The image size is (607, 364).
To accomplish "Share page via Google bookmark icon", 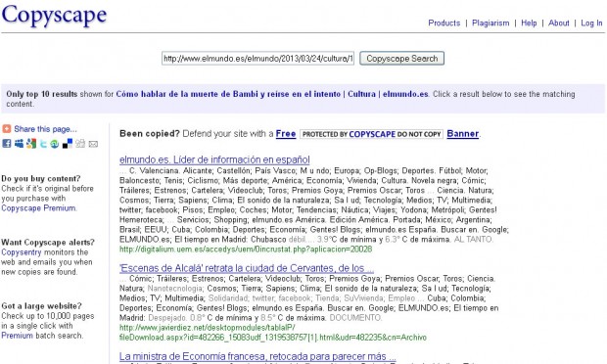I will (x=31, y=144).
